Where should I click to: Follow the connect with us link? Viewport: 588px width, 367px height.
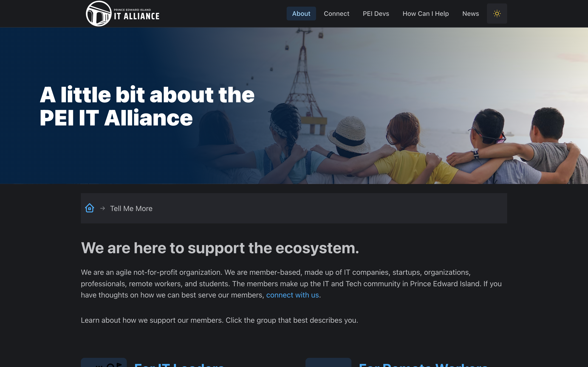(292, 295)
